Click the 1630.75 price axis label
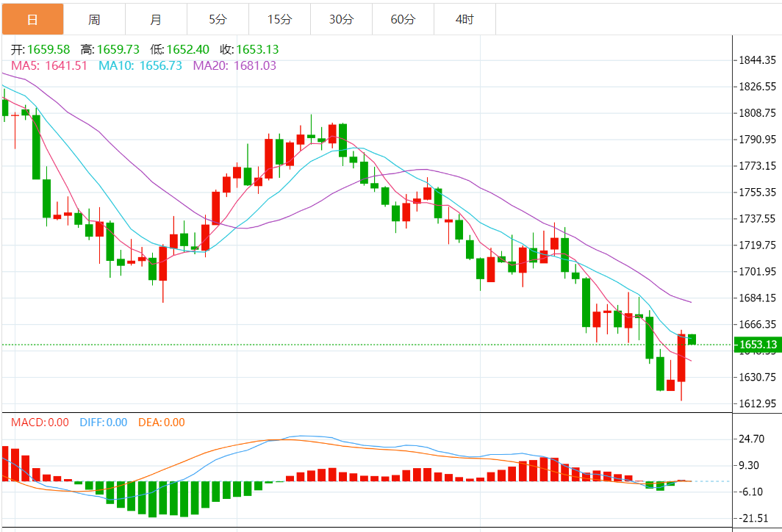 (x=757, y=378)
